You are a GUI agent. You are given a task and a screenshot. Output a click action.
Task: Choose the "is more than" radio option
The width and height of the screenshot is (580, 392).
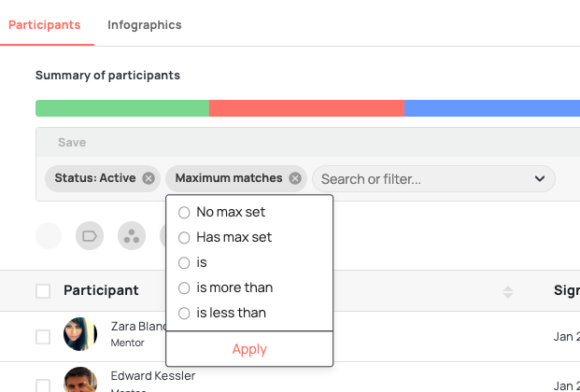point(184,287)
